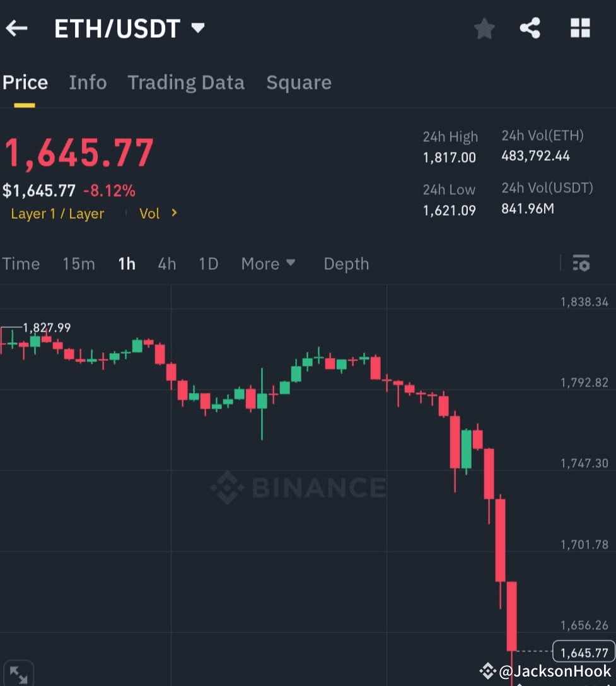Open the Depth chart view
The image size is (616, 686).
pyautogui.click(x=346, y=264)
